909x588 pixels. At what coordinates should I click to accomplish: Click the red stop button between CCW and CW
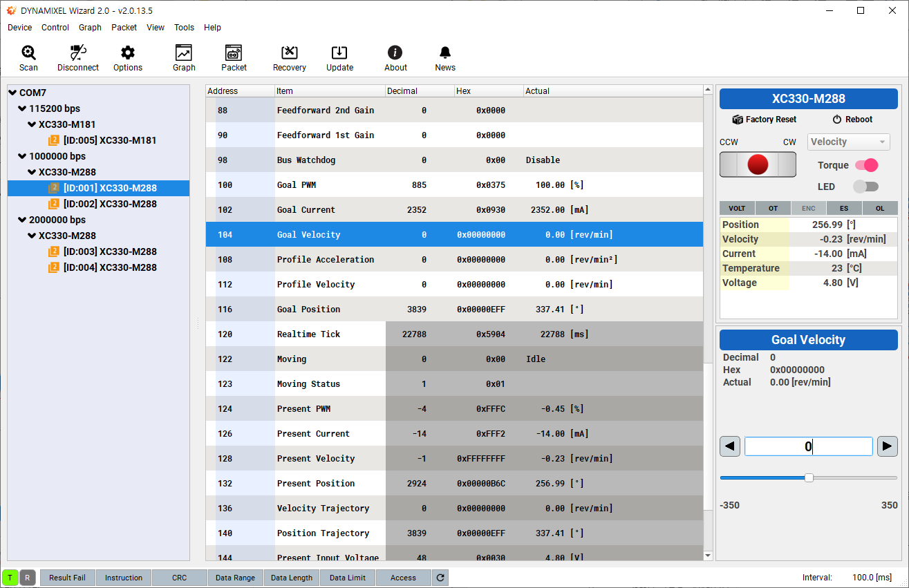pyautogui.click(x=758, y=164)
